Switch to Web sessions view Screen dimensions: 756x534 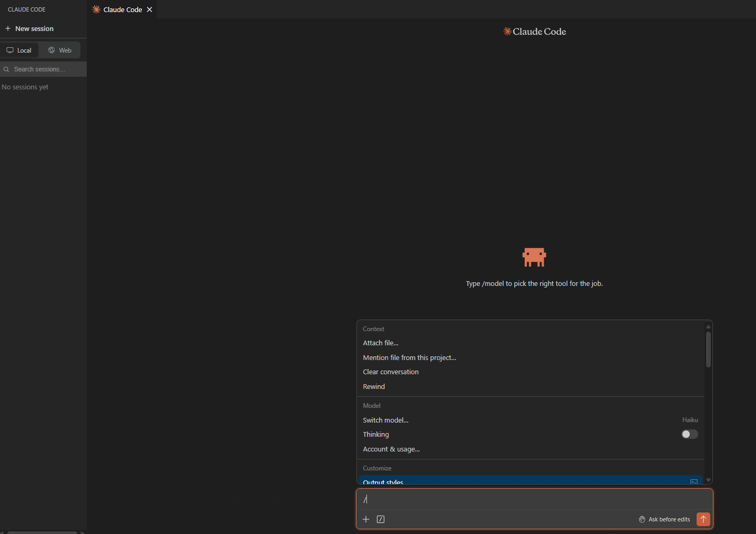click(x=60, y=50)
